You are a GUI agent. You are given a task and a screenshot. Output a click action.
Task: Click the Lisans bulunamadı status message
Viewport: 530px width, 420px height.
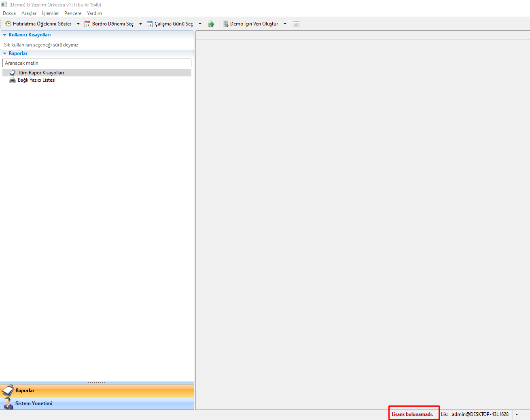(412, 414)
